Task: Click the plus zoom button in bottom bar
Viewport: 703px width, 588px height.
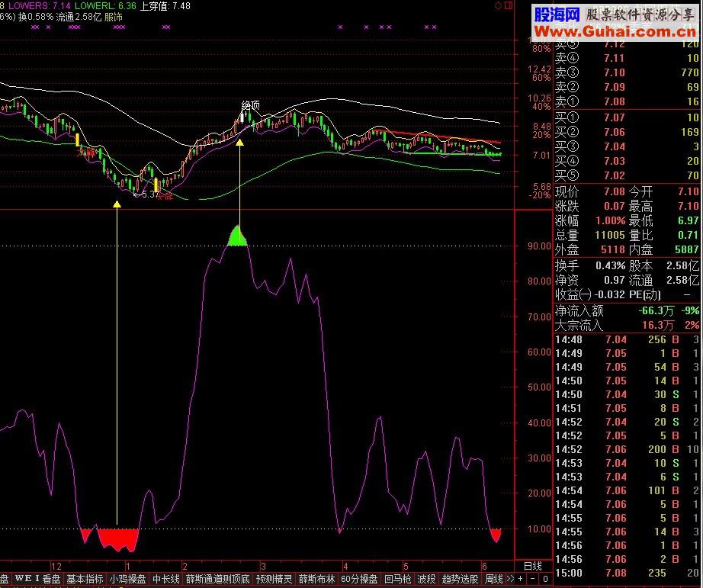Action: pyautogui.click(x=521, y=579)
